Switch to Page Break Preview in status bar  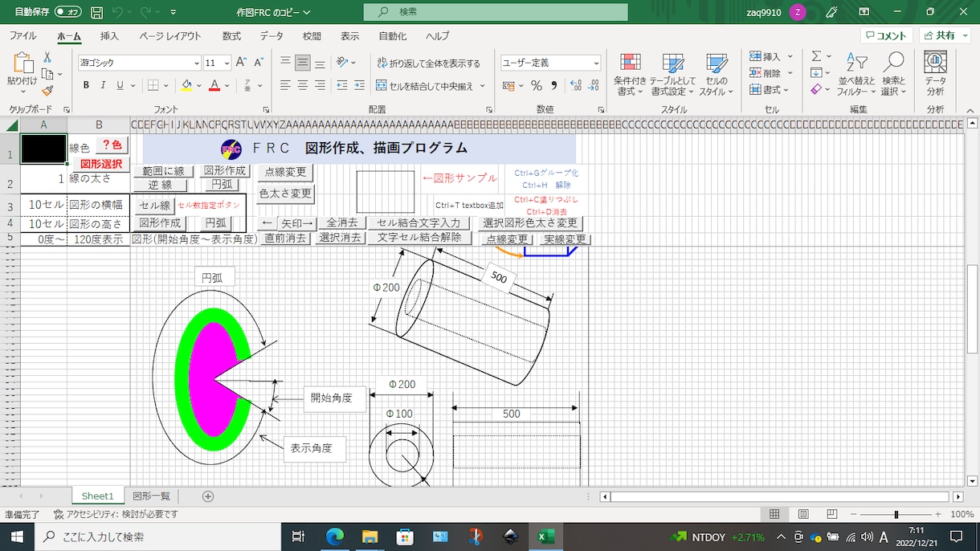[x=832, y=514]
